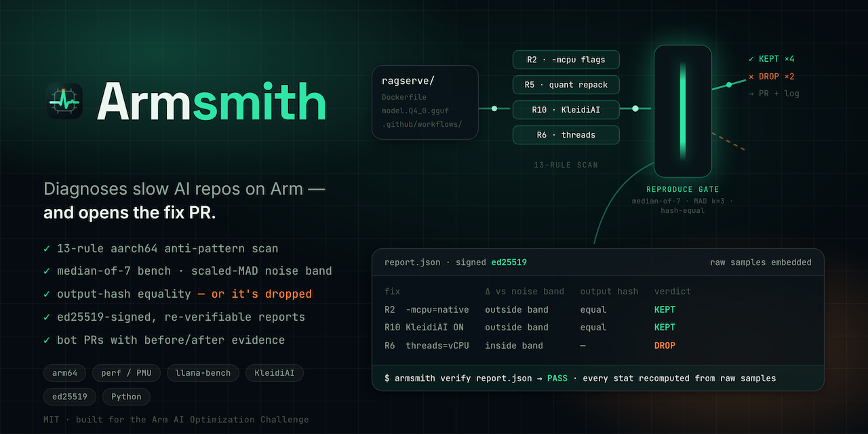
Task: Click the DROP ×2 result line
Action: 771,77
